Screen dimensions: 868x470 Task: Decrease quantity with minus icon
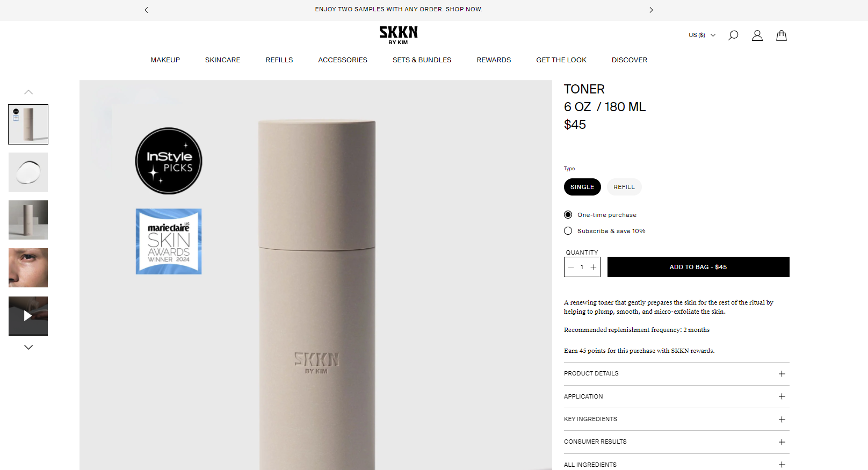click(571, 267)
